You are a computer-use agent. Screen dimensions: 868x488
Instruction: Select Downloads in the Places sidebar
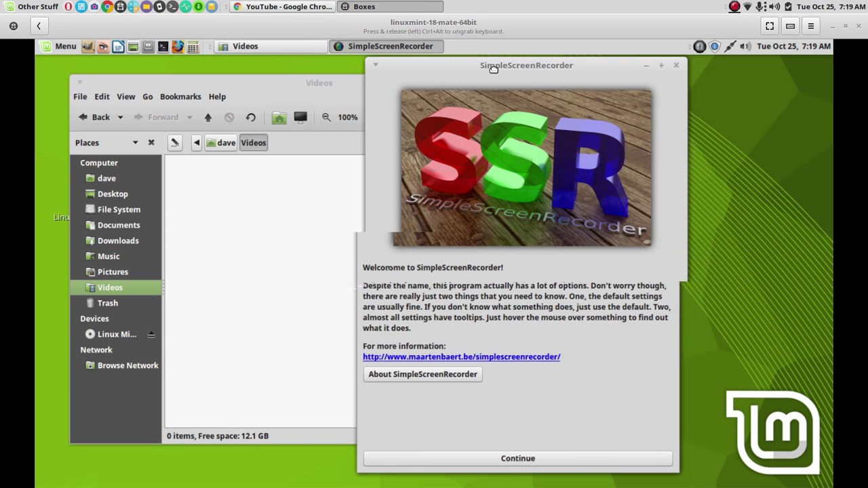pos(117,241)
